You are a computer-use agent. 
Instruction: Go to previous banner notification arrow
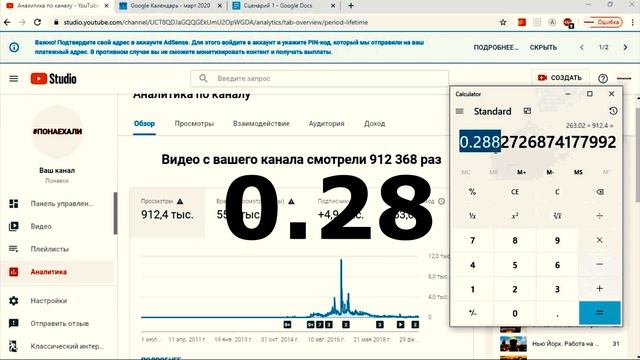point(582,47)
